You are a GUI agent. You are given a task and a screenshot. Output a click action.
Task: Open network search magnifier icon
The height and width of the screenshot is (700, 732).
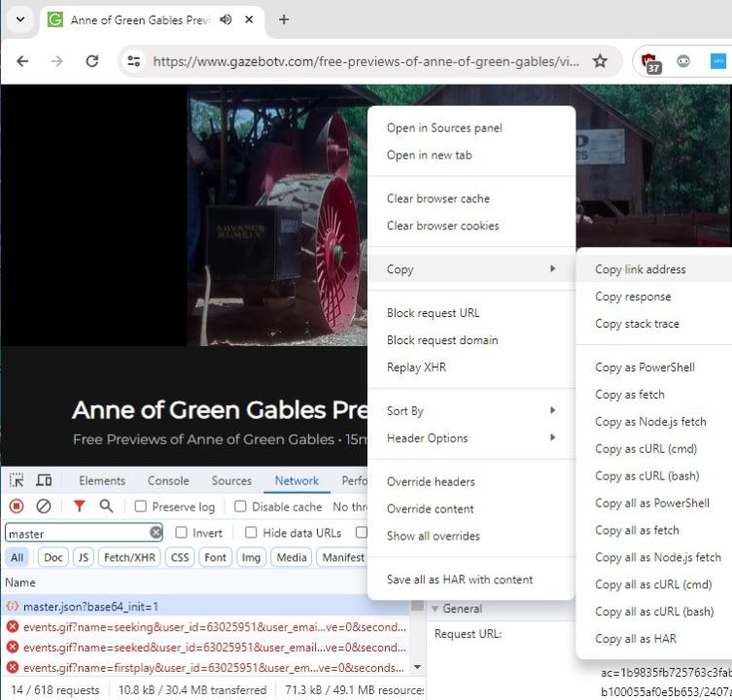coord(106,507)
